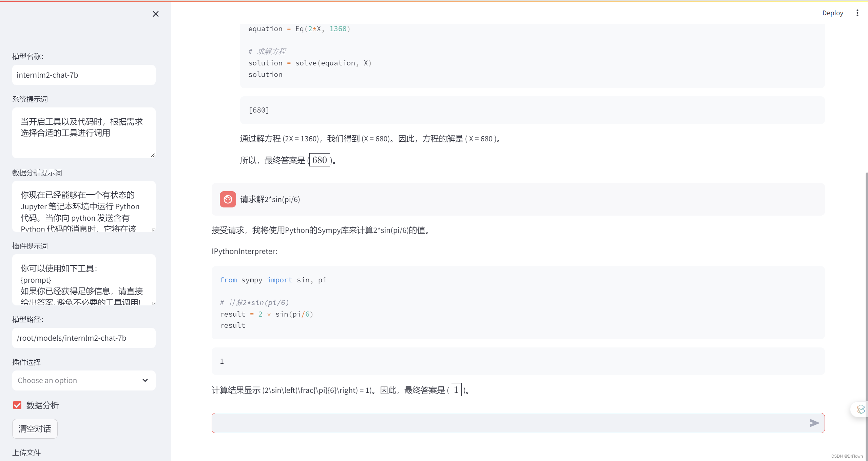Click the floating assistant icon at right edge
Viewport: 868px width, 461px height.
[860, 409]
